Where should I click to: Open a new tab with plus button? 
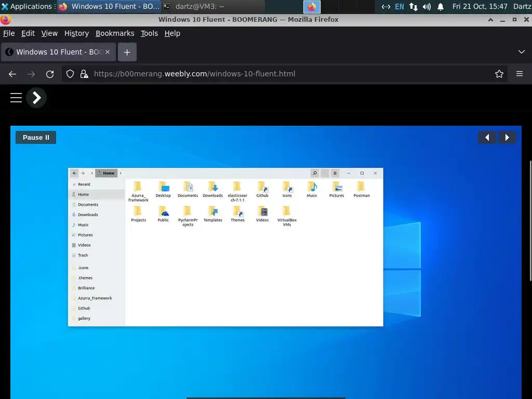click(127, 52)
